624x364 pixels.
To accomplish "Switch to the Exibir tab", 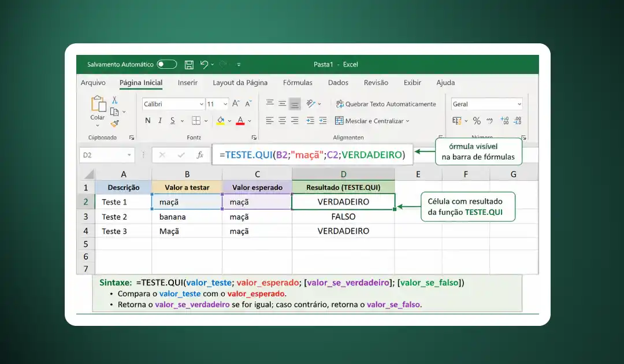I will click(x=413, y=83).
